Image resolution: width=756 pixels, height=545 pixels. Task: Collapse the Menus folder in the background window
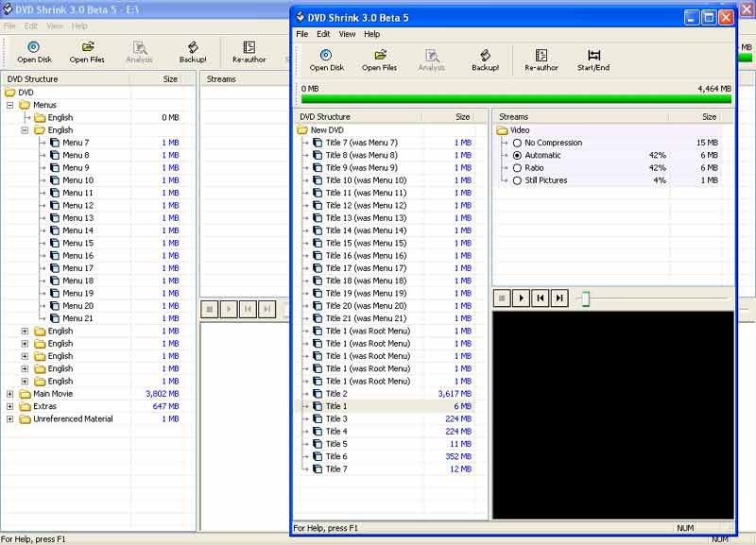pos(9,105)
